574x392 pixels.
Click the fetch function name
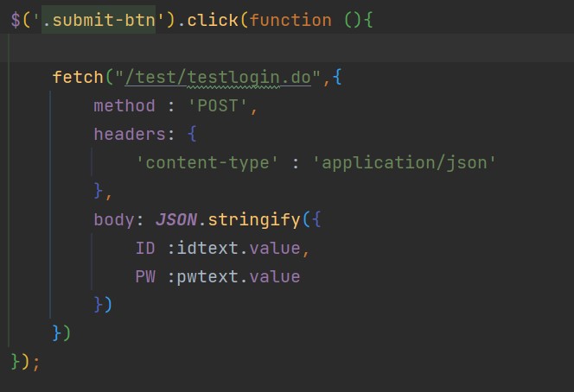pyautogui.click(x=78, y=77)
